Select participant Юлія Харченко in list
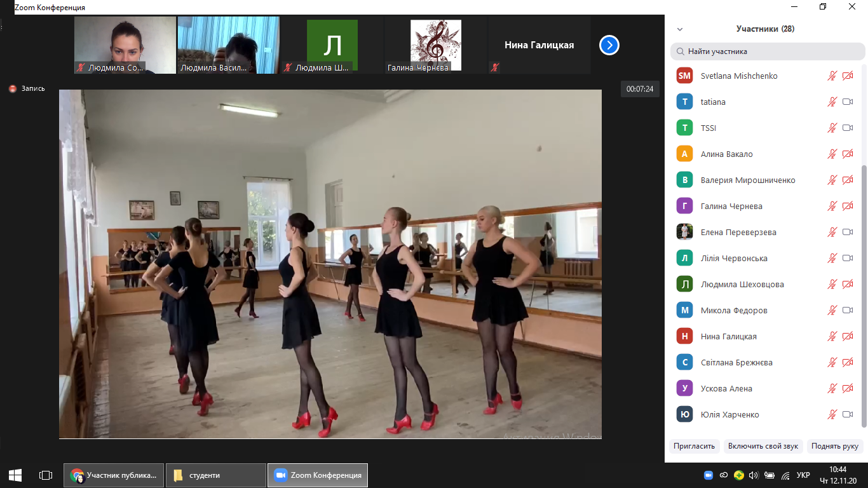Viewport: 868px width, 488px height. point(729,415)
